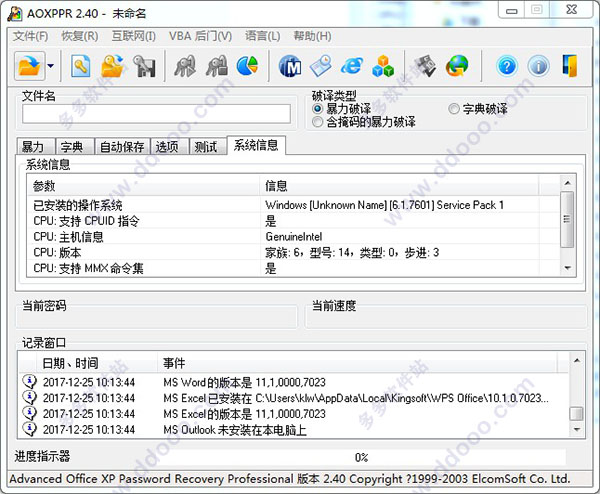600x494 pixels.
Task: Minimize the AOXPPR window
Action: (512, 10)
